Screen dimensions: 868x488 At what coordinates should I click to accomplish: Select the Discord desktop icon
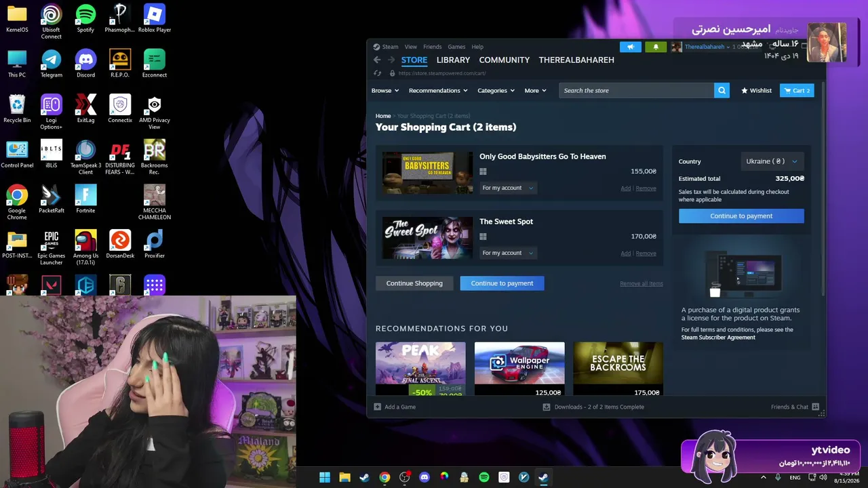[85, 64]
